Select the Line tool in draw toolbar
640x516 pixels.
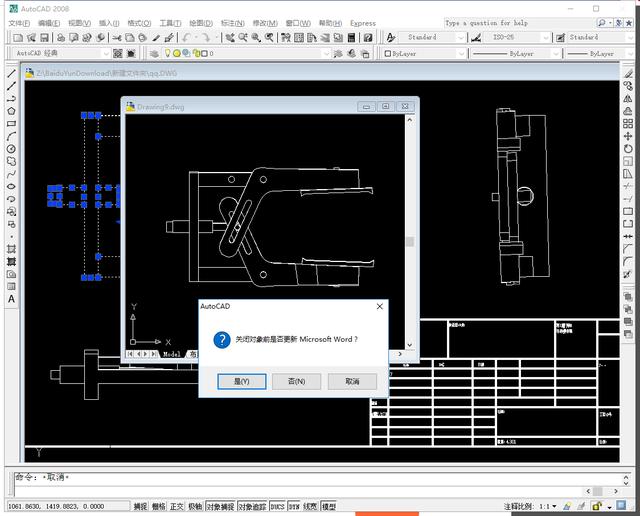11,73
